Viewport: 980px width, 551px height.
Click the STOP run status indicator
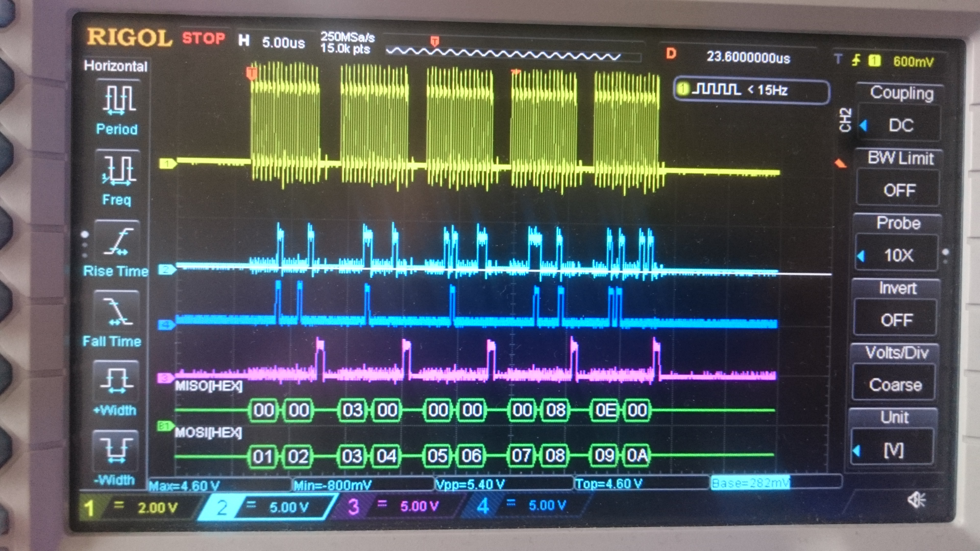[x=204, y=39]
